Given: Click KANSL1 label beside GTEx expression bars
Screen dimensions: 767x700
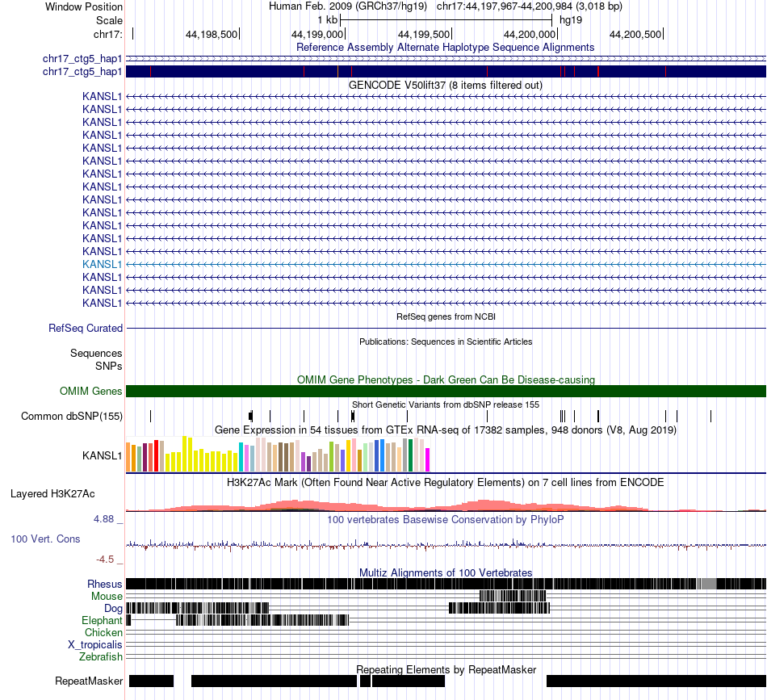Looking at the screenshot, I should pyautogui.click(x=102, y=455).
